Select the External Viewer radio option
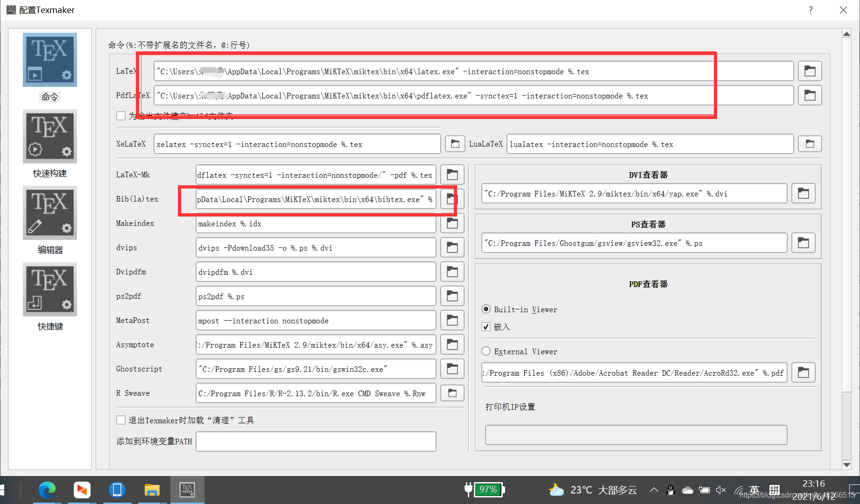Viewport: 860px width, 504px height. point(486,351)
